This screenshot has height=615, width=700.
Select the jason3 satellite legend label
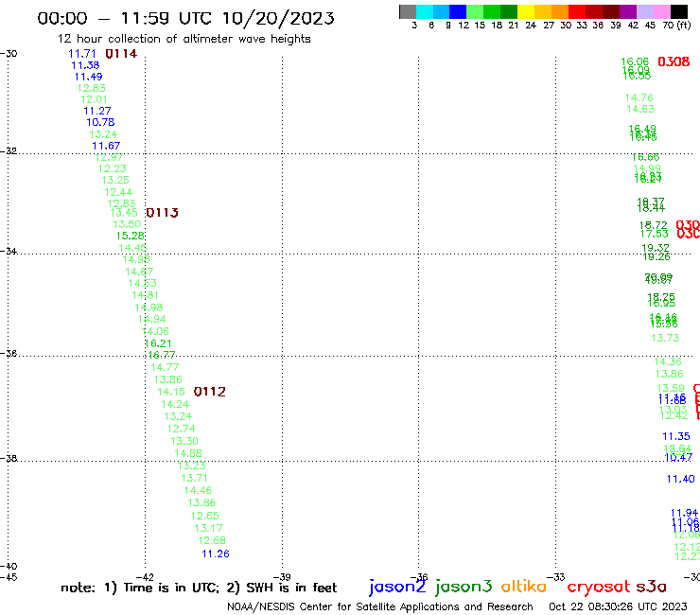point(464,587)
